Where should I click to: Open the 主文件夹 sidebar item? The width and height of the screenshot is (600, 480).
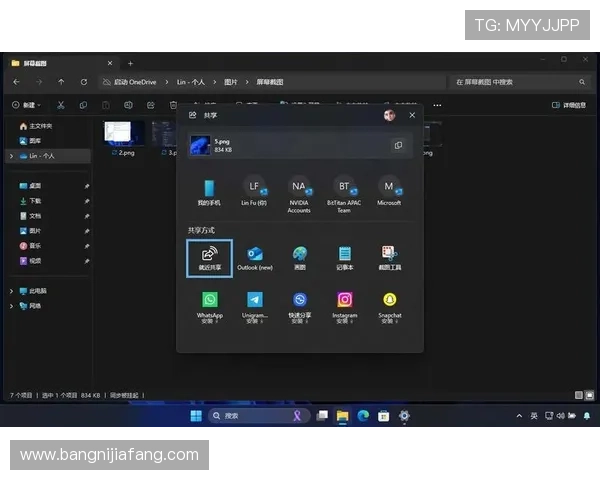coord(39,126)
